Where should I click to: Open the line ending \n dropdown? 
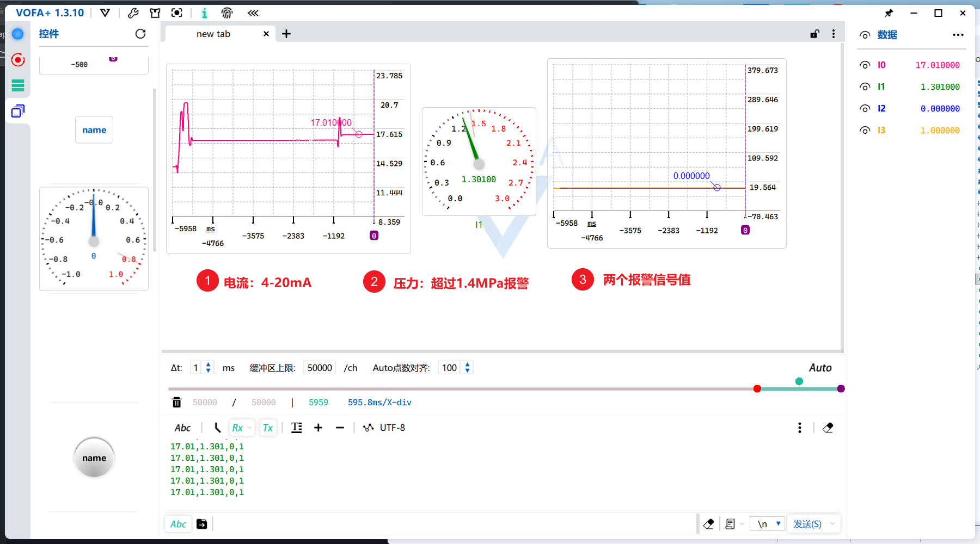pyautogui.click(x=768, y=524)
